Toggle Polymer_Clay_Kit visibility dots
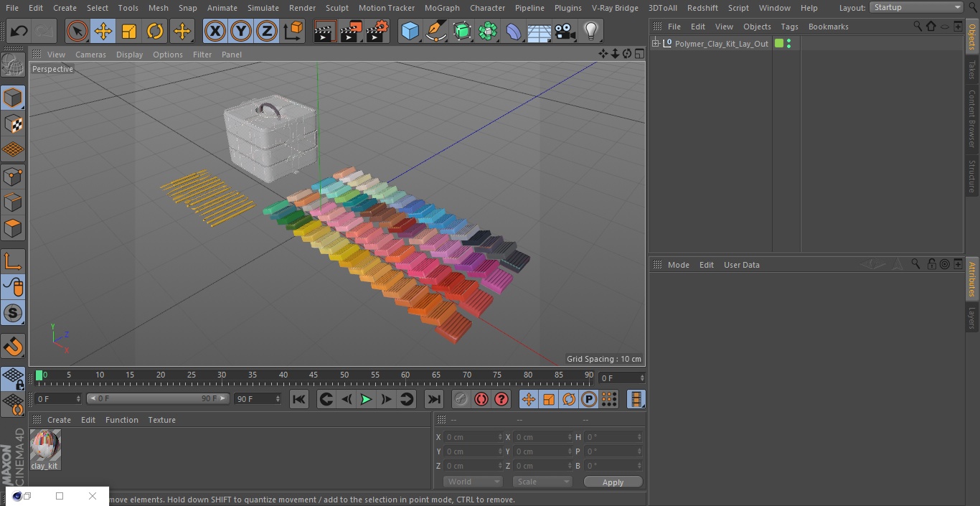The image size is (980, 506). [789, 44]
